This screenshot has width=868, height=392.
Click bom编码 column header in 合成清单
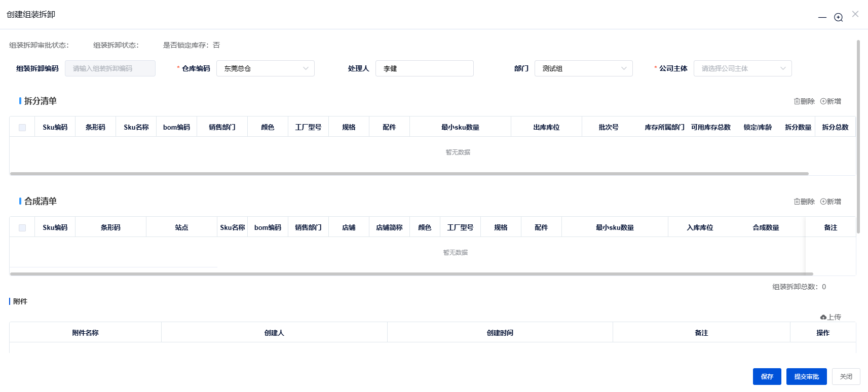[268, 227]
